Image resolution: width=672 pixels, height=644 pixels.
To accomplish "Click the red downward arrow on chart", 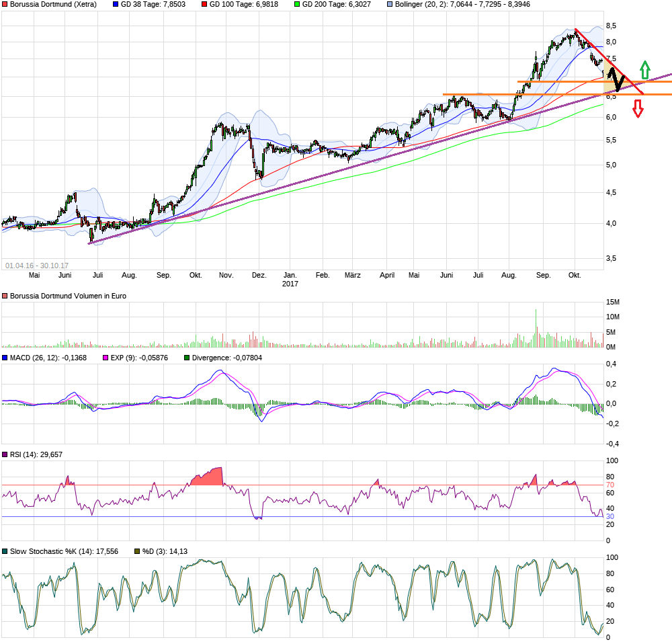I will click(x=638, y=108).
